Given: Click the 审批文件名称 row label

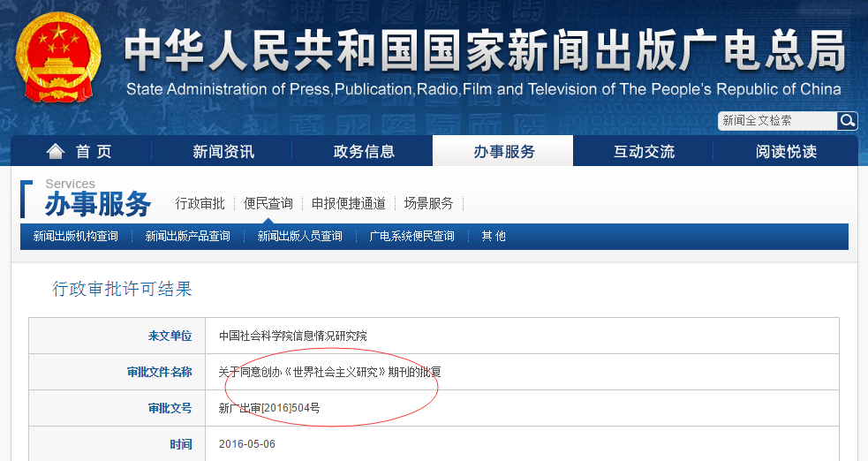Looking at the screenshot, I should (x=160, y=372).
